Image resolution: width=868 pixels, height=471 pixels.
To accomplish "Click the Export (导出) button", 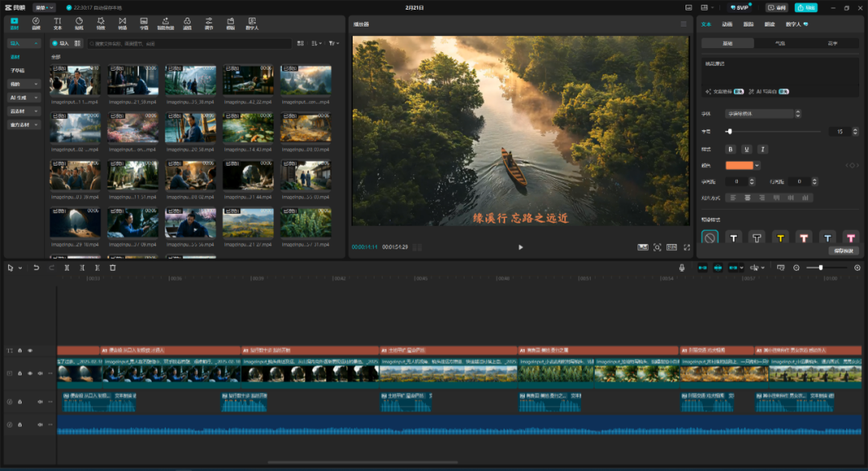I will [806, 8].
